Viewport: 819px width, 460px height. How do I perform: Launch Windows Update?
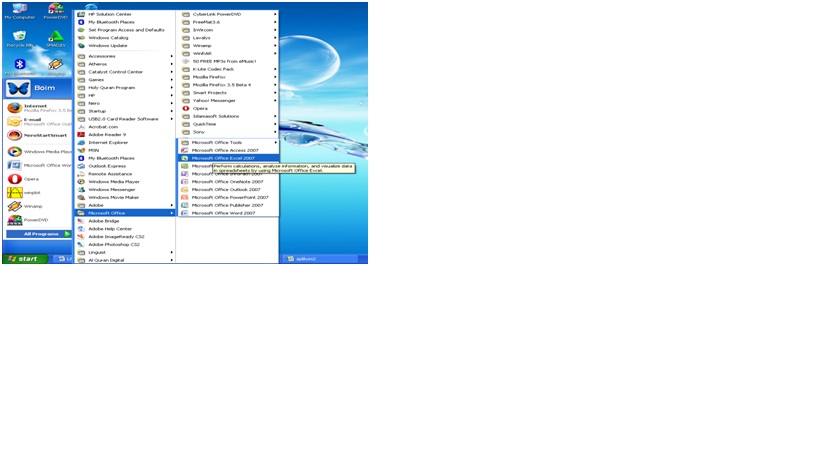pos(125,46)
